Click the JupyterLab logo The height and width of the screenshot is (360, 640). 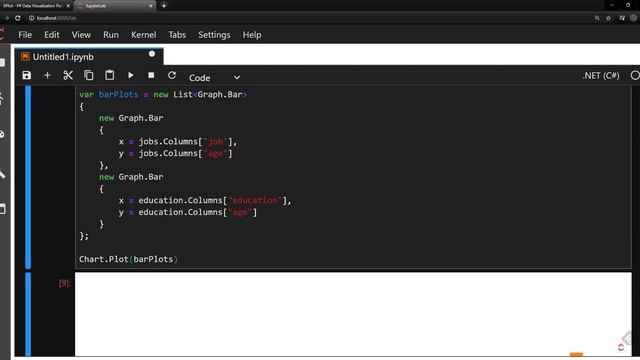2,34
